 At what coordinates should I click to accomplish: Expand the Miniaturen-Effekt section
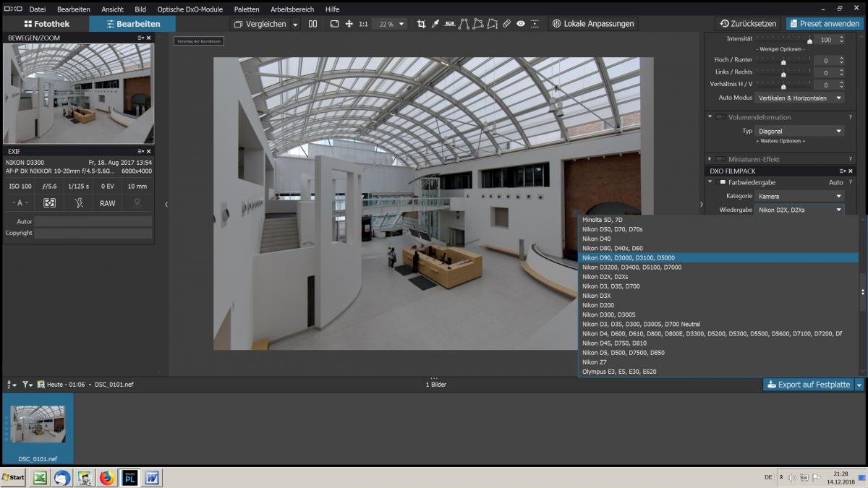pos(710,159)
